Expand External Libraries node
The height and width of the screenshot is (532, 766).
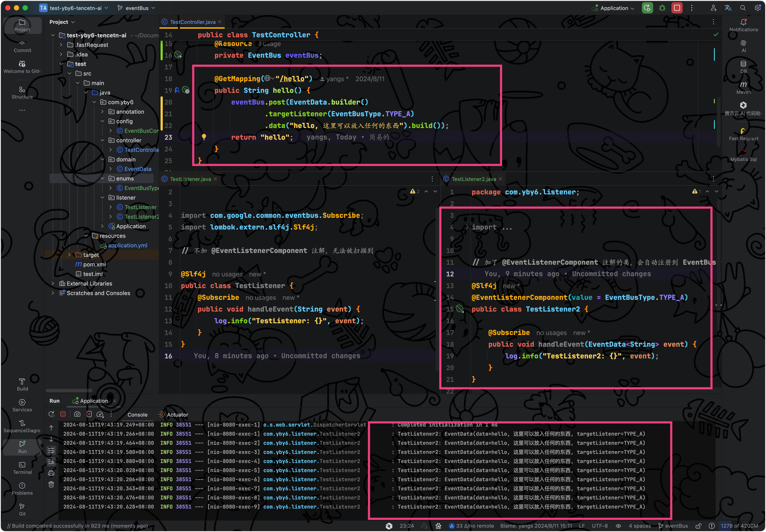[53, 283]
